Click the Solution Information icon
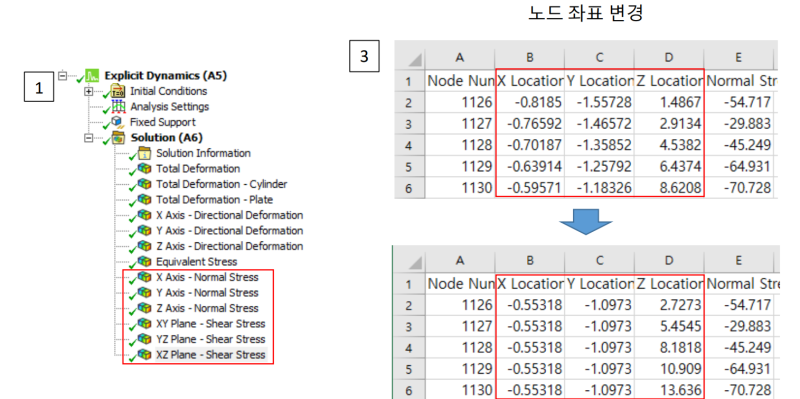 tap(144, 153)
